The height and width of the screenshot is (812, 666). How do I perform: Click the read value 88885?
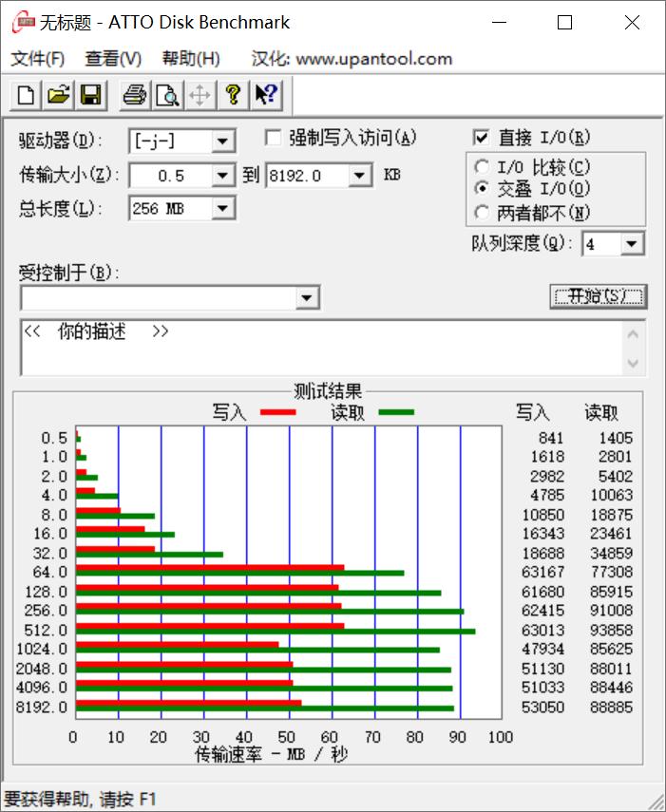point(611,707)
